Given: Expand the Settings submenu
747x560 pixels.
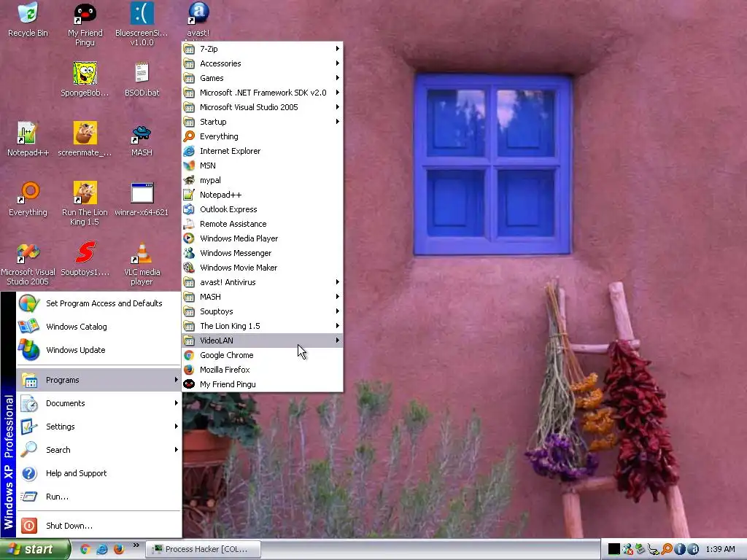Looking at the screenshot, I should pyautogui.click(x=98, y=427).
